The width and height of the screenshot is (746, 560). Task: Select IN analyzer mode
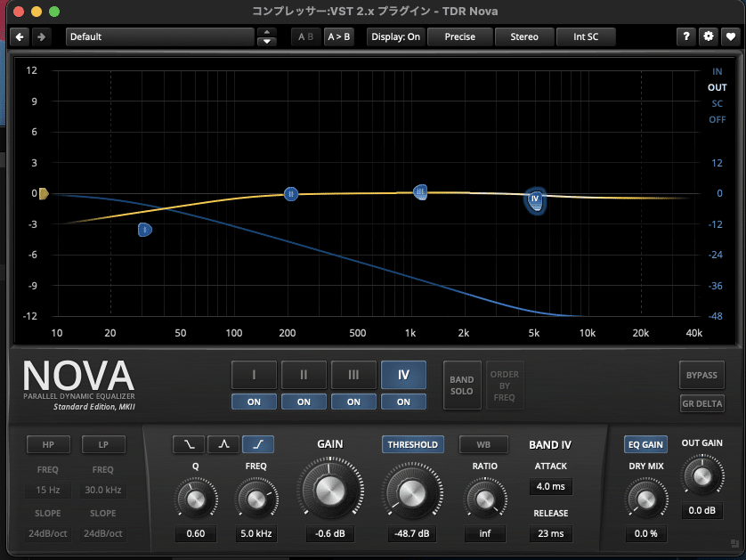point(717,71)
